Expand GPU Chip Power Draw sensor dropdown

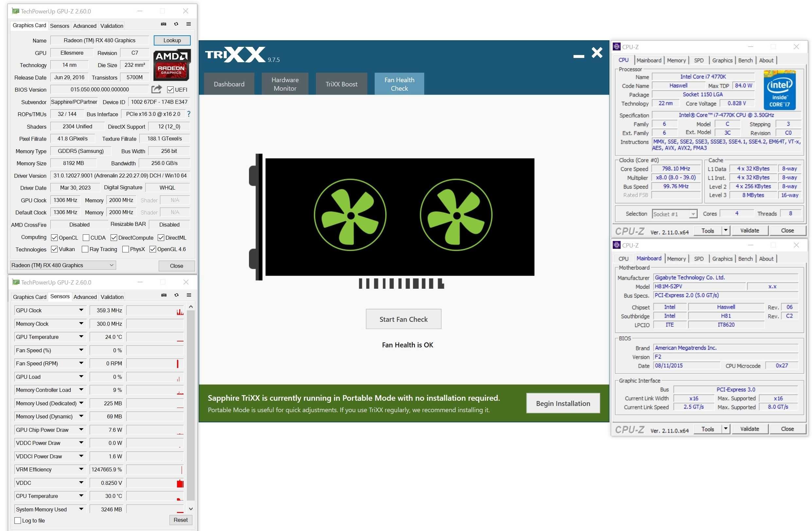click(x=81, y=430)
